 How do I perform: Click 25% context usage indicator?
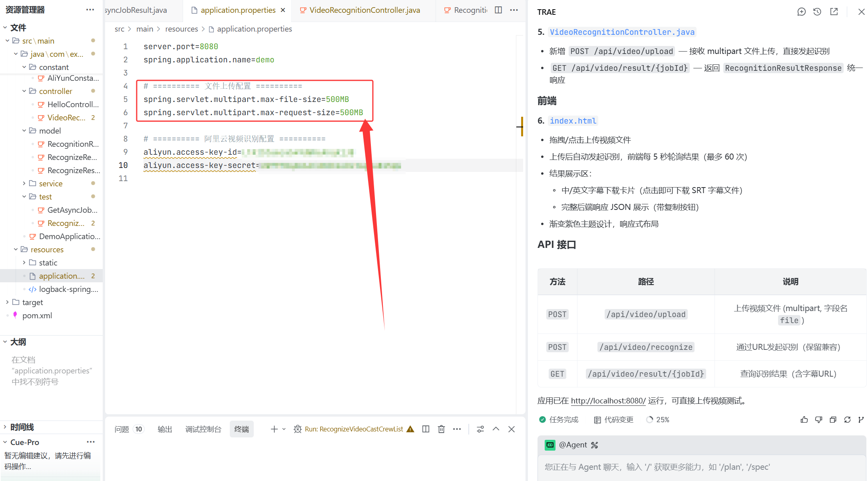tap(658, 419)
